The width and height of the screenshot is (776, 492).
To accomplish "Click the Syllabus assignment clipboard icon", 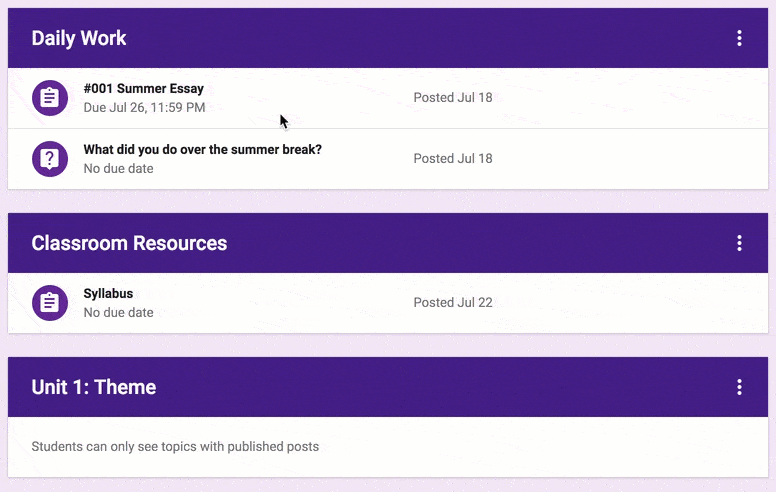I will 50,303.
